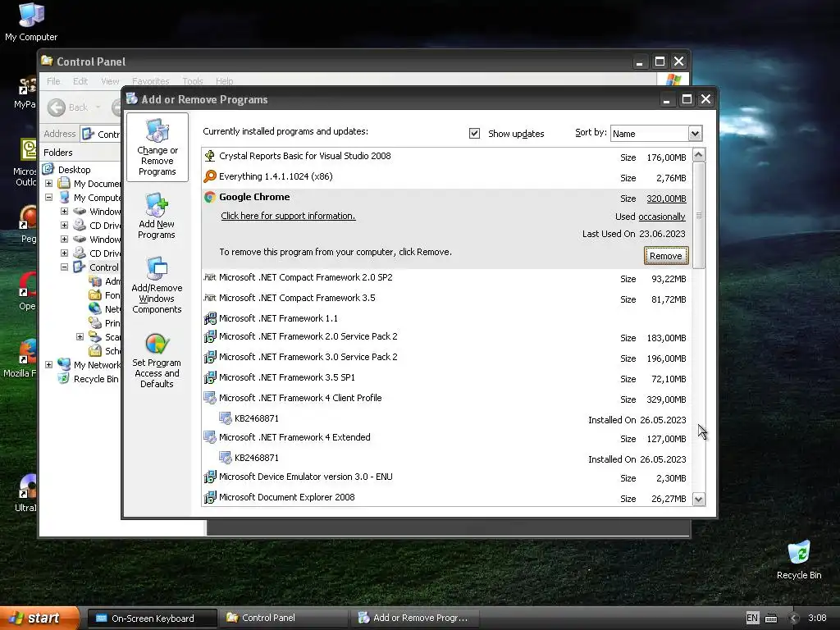Click Recycle Bin icon in Folders tree
This screenshot has width=840, height=630.
pos(64,378)
